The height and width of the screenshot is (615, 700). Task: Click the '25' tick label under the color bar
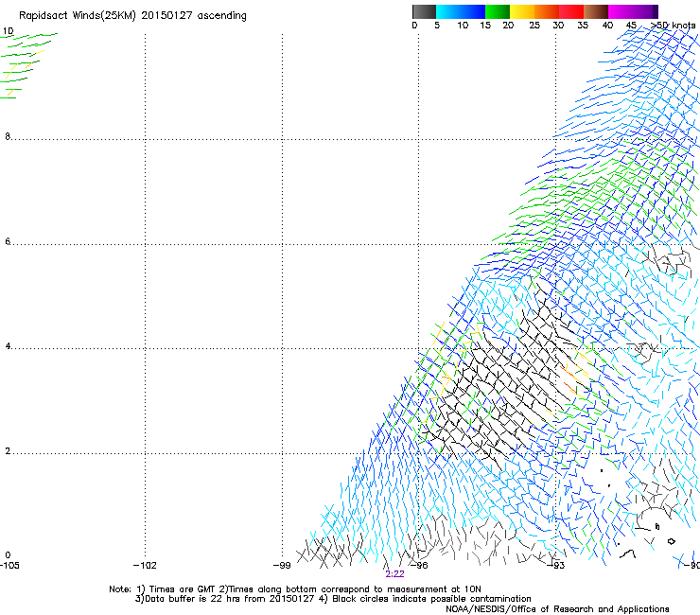534,26
